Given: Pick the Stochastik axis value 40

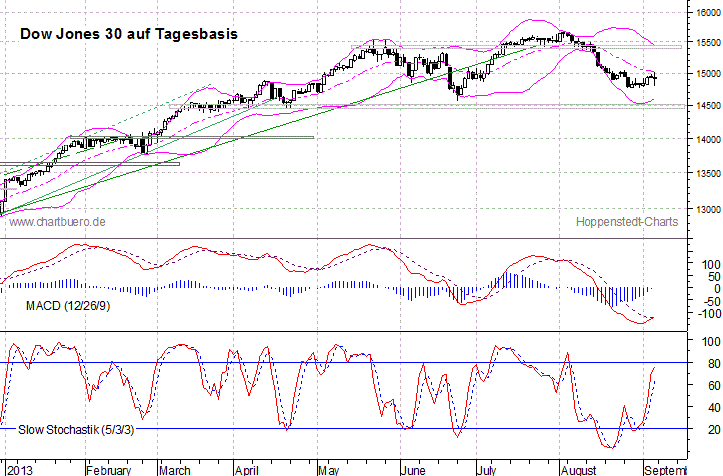Looking at the screenshot, I should 714,408.
